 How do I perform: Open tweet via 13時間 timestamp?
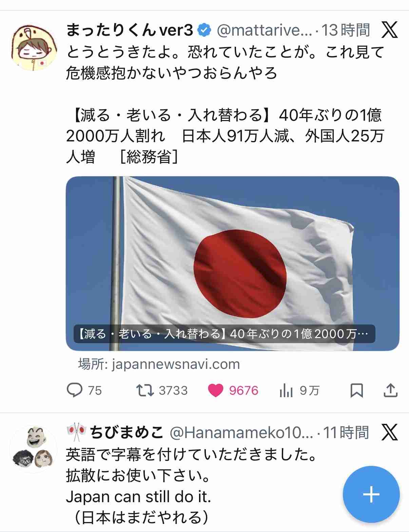pyautogui.click(x=346, y=30)
